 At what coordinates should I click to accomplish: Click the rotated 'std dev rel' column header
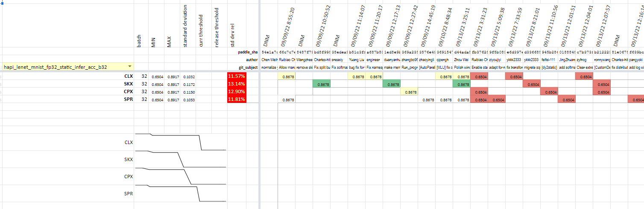point(233,35)
